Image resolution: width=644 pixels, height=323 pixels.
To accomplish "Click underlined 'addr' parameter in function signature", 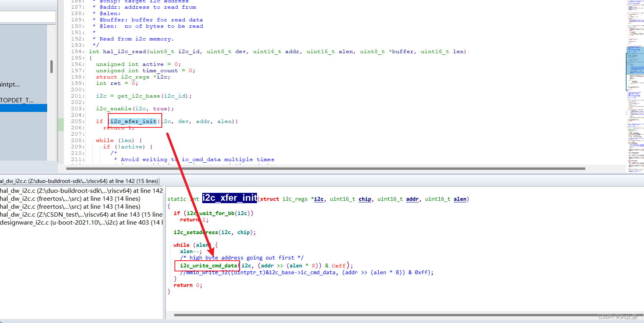I will tap(412, 199).
